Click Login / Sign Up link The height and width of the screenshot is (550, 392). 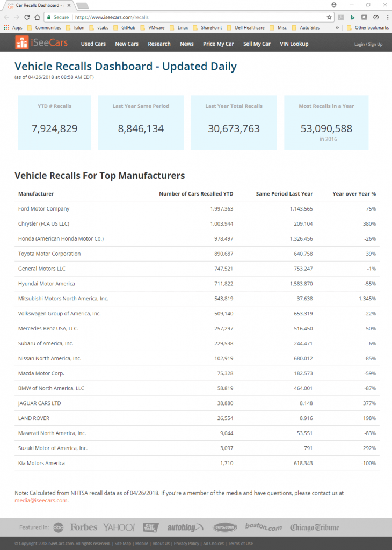coord(368,44)
